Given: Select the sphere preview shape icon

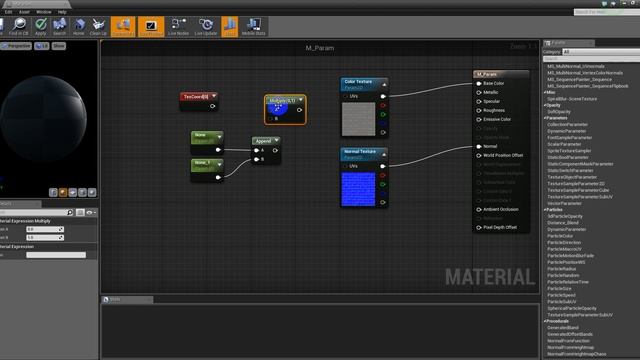Looking at the screenshot, I should tap(63, 192).
